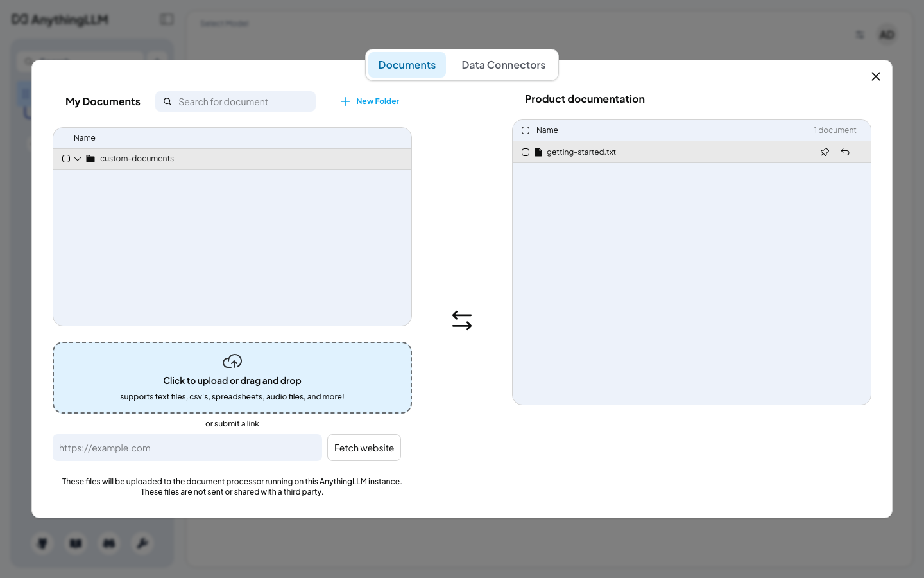Click the plus icon beside New Folder
This screenshot has height=578, width=924.
[x=345, y=101]
